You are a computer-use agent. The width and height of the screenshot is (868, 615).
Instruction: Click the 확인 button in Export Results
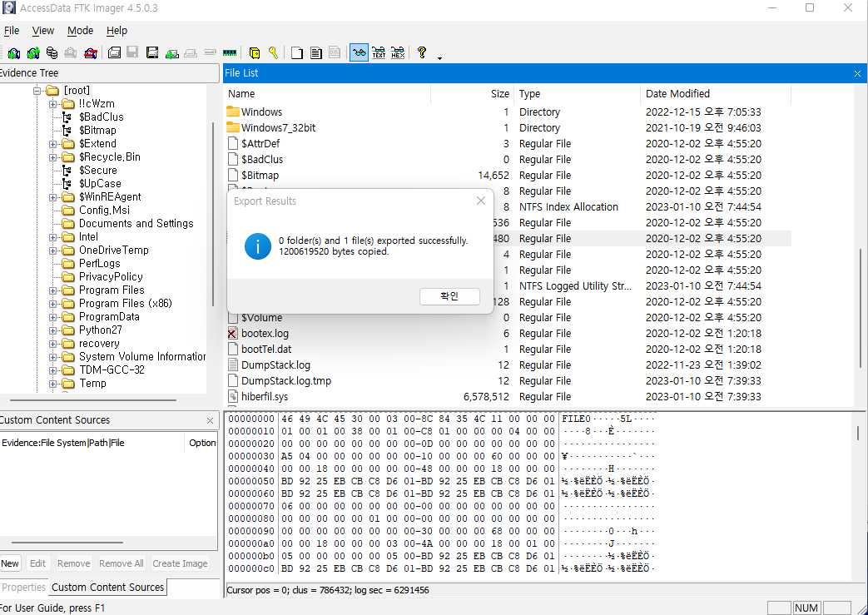[449, 296]
